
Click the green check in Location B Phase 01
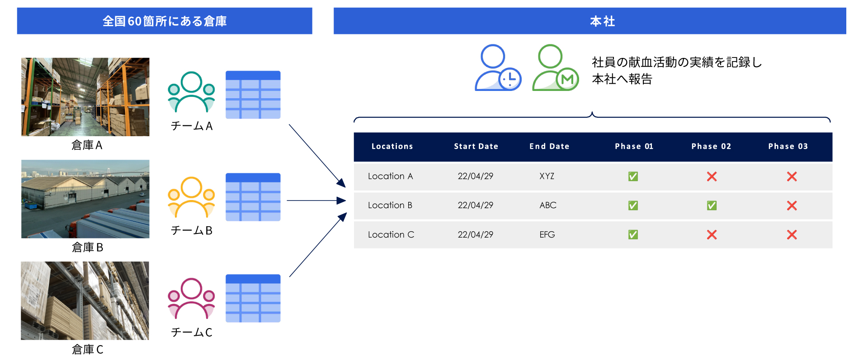click(633, 205)
